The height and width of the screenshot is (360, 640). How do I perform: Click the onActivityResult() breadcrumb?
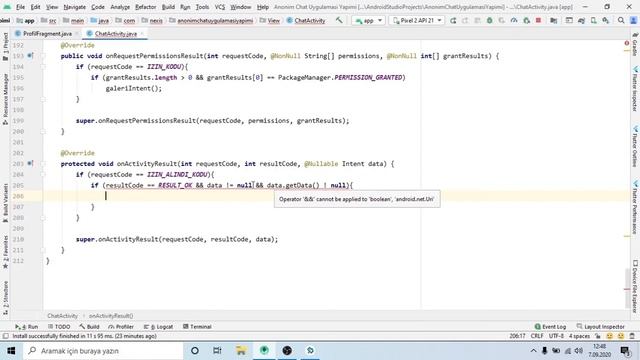coord(111,316)
